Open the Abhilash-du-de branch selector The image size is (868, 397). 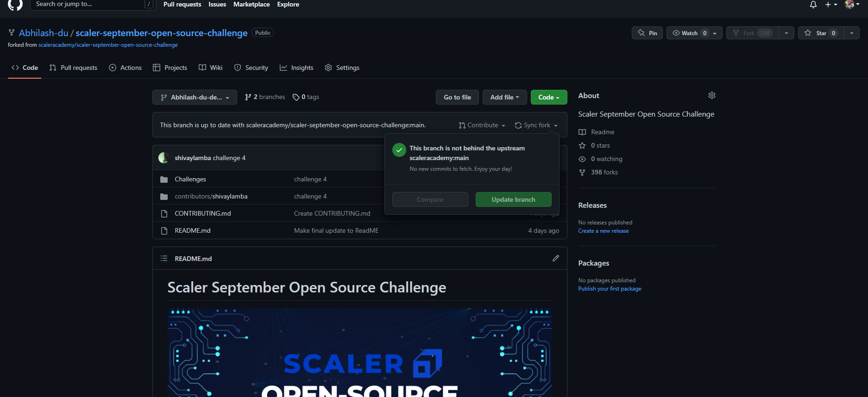tap(195, 97)
